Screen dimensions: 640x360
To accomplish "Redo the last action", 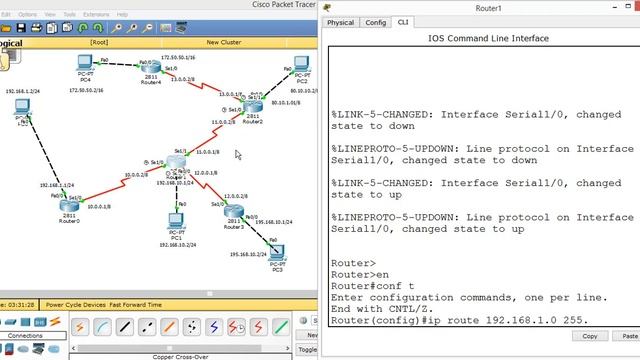I will coord(98,28).
